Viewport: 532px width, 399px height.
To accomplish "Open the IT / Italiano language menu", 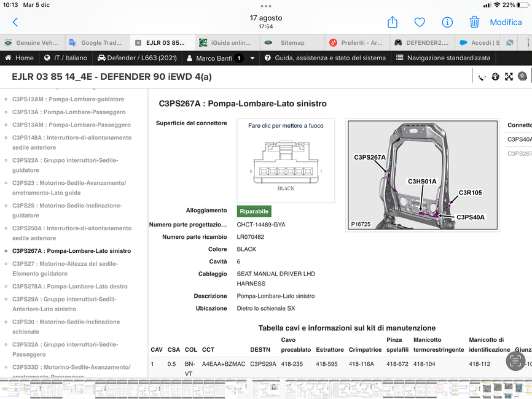I will (x=66, y=58).
